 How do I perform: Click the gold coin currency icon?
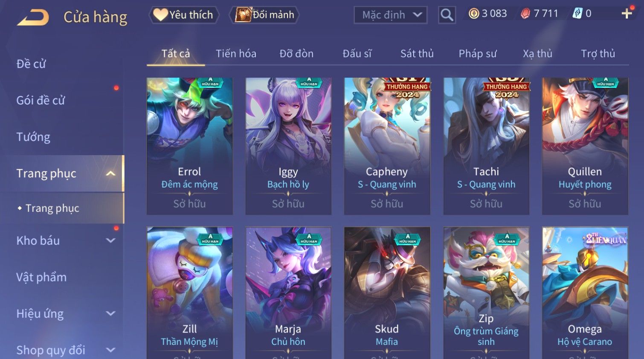coord(474,14)
